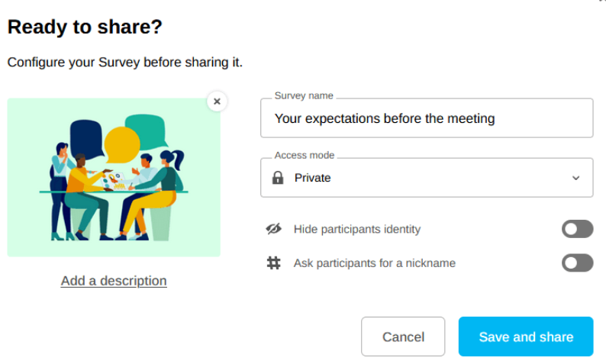Enable Hide participants identity switch
This screenshot has width=606, height=364.
pyautogui.click(x=577, y=229)
